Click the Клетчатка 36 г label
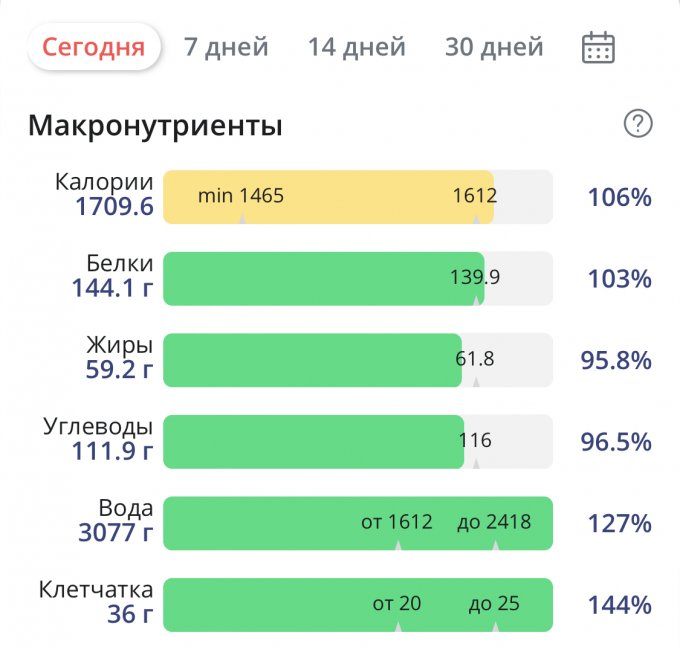Screen dimensions: 680x647 point(96,603)
